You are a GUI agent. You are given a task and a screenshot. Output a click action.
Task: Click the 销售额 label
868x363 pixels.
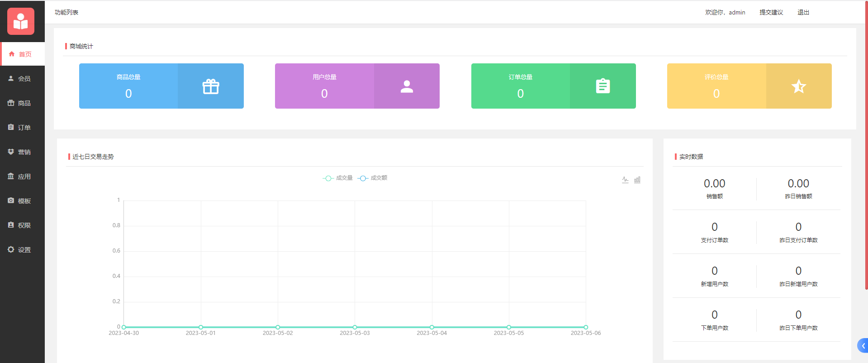click(x=715, y=196)
